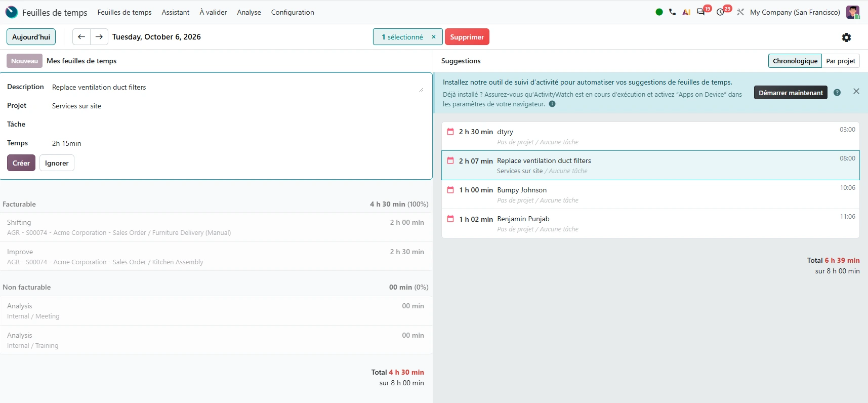Open the Tâche field dropdown
Screen dimensions: 868x403
[x=238, y=125]
